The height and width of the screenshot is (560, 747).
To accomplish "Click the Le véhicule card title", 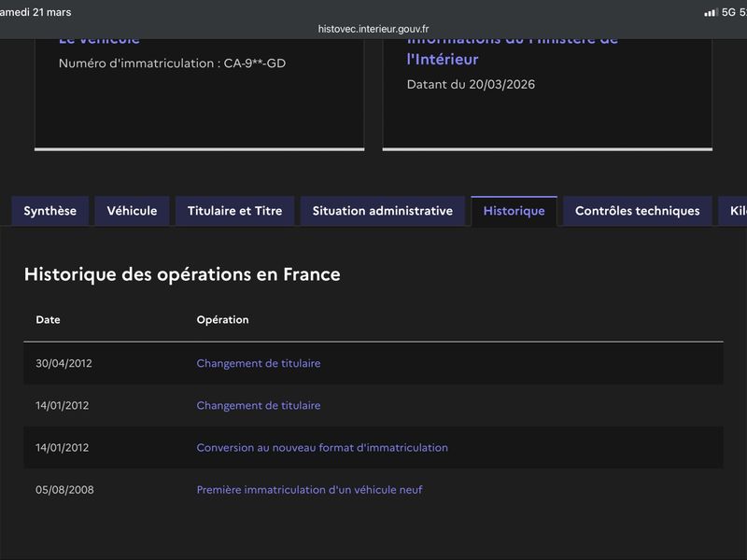I will tap(99, 40).
